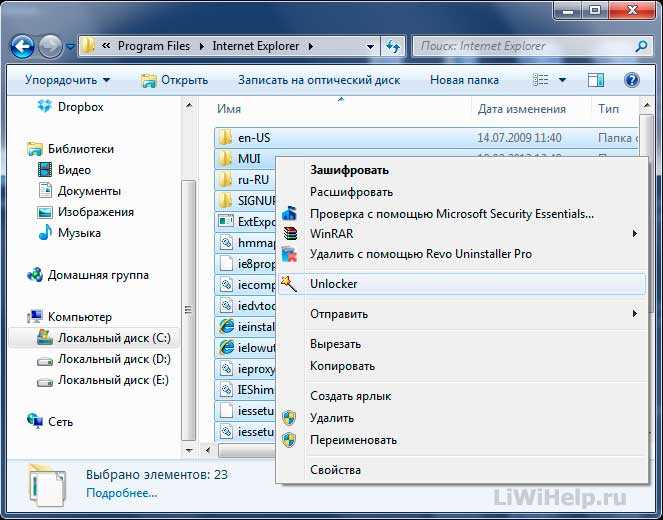The image size is (663, 520).
Task: Click the ieinstal Internet Explorer icon
Action: coord(226,327)
